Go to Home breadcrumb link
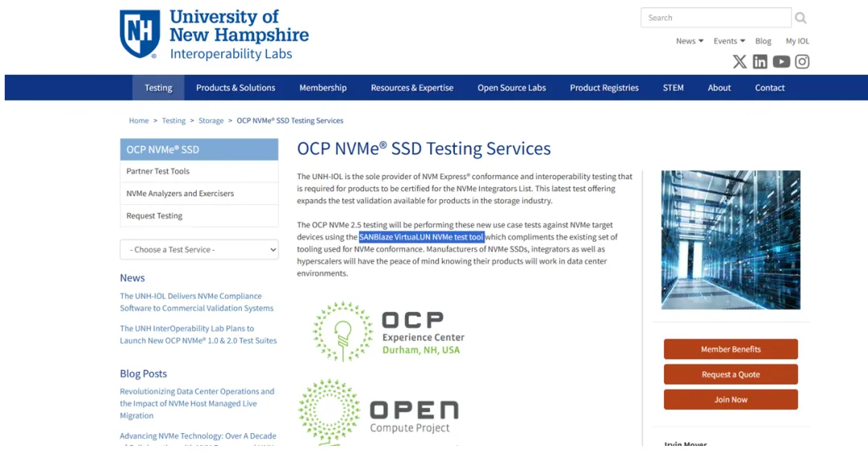 [x=139, y=121]
